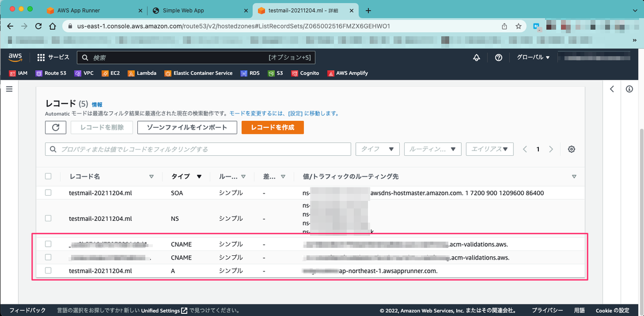This screenshot has height=316, width=644.
Task: Open the Elastic Container Service shortcut
Action: 199,73
